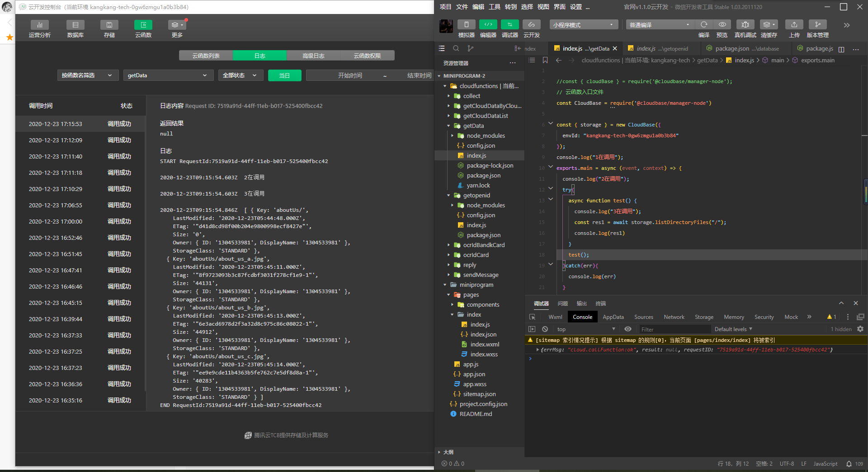Switch to the 高级日志 tab
This screenshot has height=472, width=868.
[x=313, y=56]
